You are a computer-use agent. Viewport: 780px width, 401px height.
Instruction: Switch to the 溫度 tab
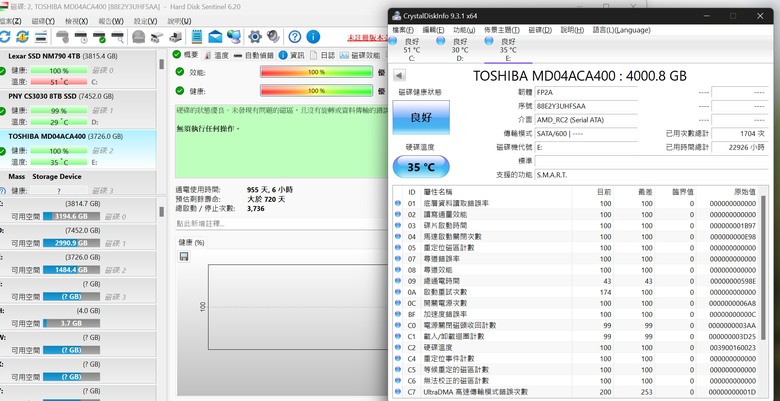[216, 55]
